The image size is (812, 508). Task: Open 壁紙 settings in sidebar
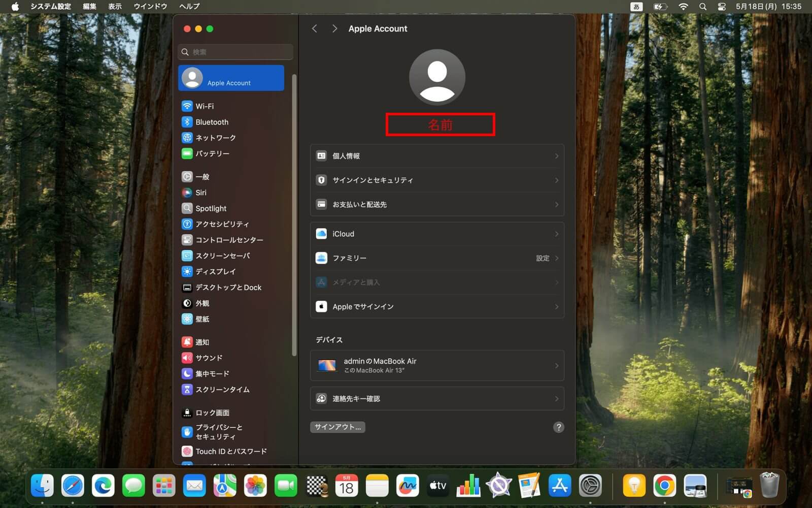coord(231,319)
